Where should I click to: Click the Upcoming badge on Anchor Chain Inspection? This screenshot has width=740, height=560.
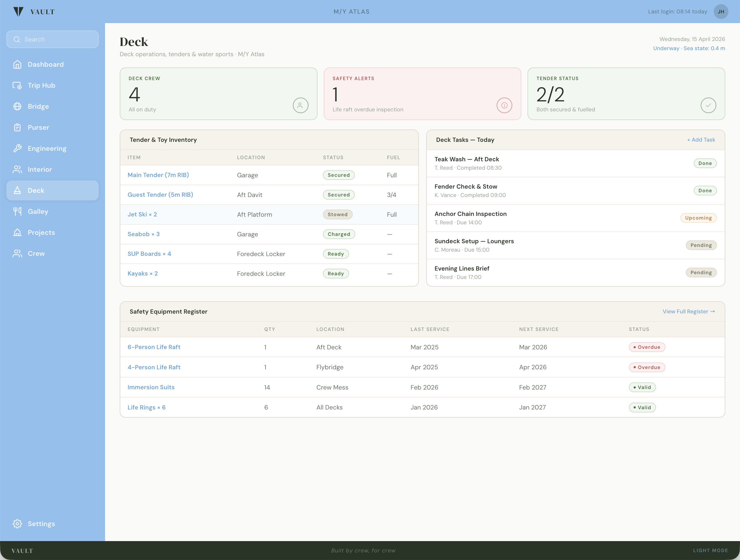(698, 218)
